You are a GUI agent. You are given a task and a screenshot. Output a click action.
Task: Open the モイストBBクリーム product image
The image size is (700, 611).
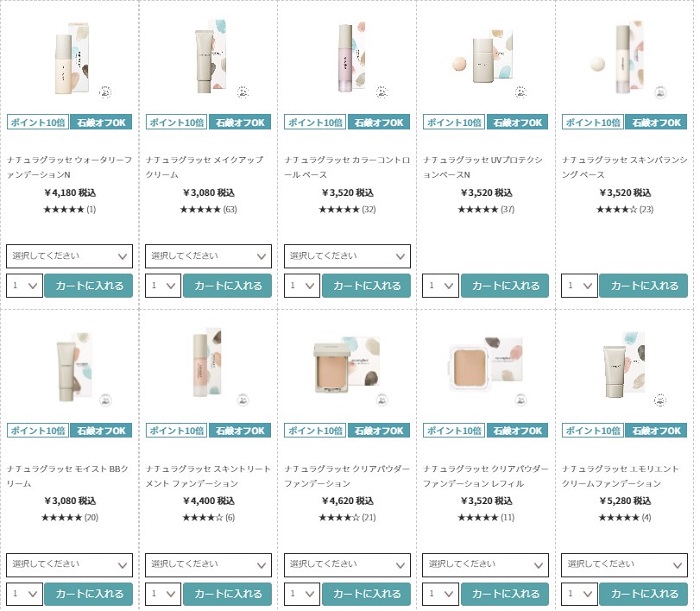69,366
